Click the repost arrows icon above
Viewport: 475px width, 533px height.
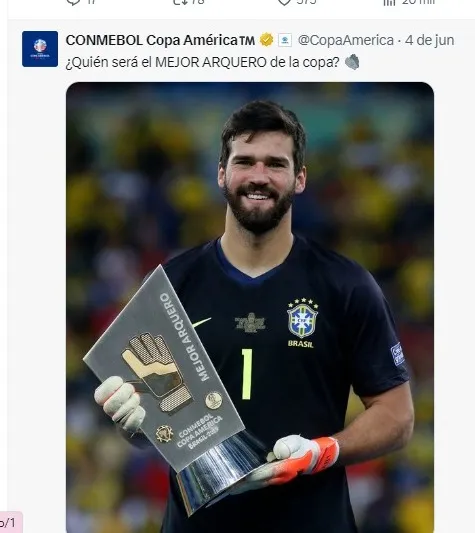[x=179, y=2]
